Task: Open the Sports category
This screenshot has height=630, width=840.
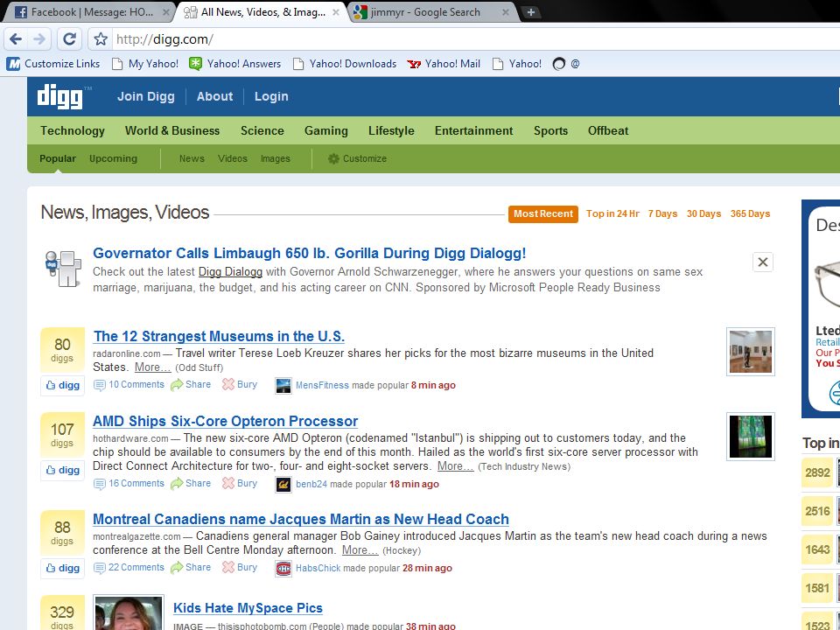Action: point(550,130)
